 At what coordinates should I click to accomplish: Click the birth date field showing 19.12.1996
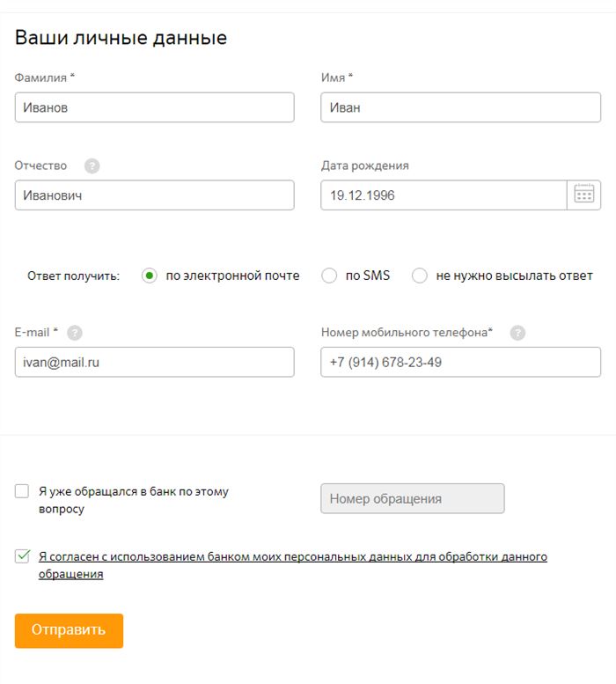tap(444, 195)
